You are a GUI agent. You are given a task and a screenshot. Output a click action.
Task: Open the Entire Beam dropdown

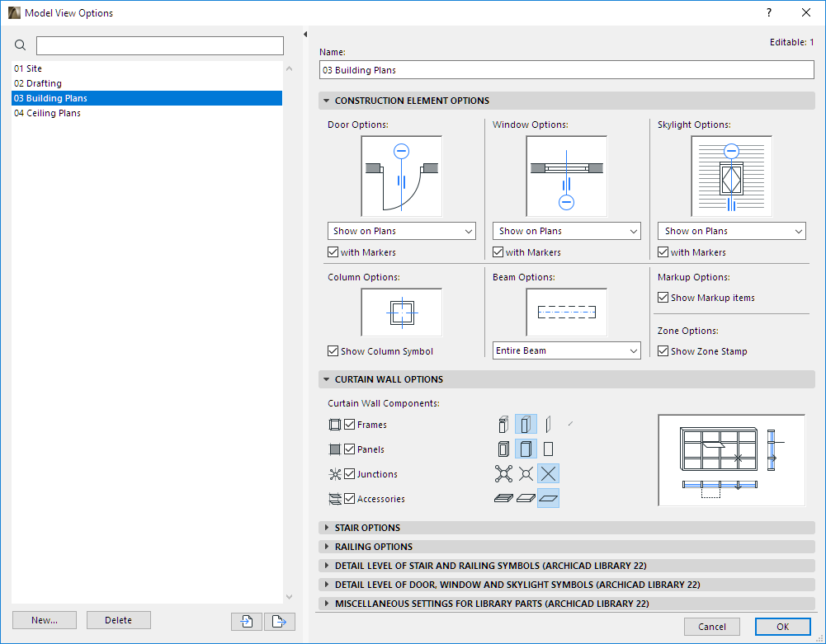(566, 350)
